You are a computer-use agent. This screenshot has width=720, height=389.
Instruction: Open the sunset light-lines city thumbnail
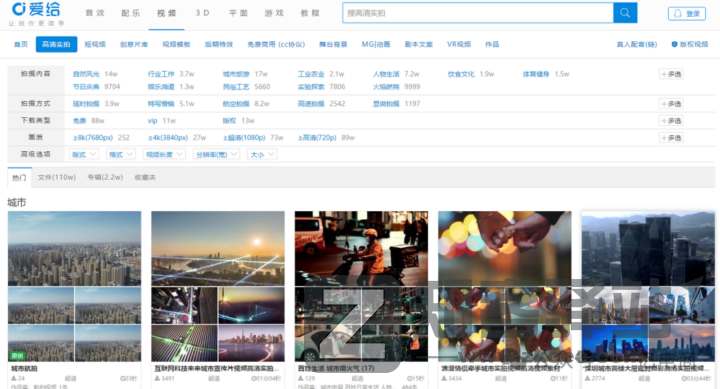pos(218,248)
